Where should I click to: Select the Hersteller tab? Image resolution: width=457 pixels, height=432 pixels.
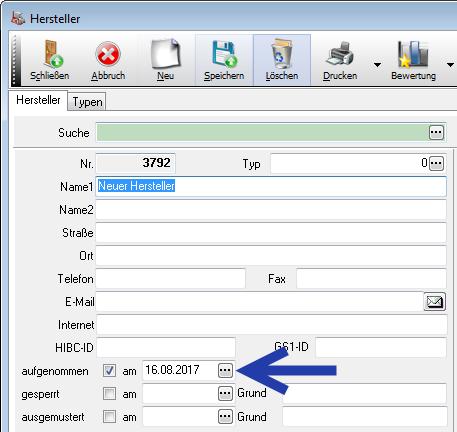point(38,100)
